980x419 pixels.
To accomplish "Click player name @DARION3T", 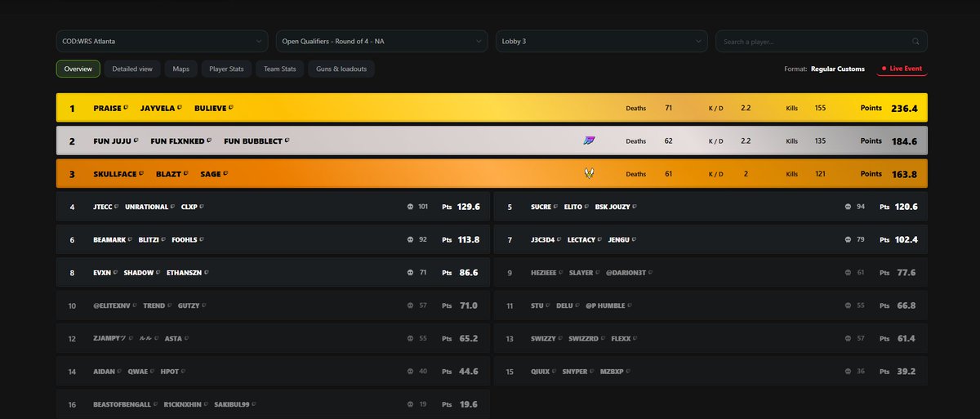I will tap(626, 273).
